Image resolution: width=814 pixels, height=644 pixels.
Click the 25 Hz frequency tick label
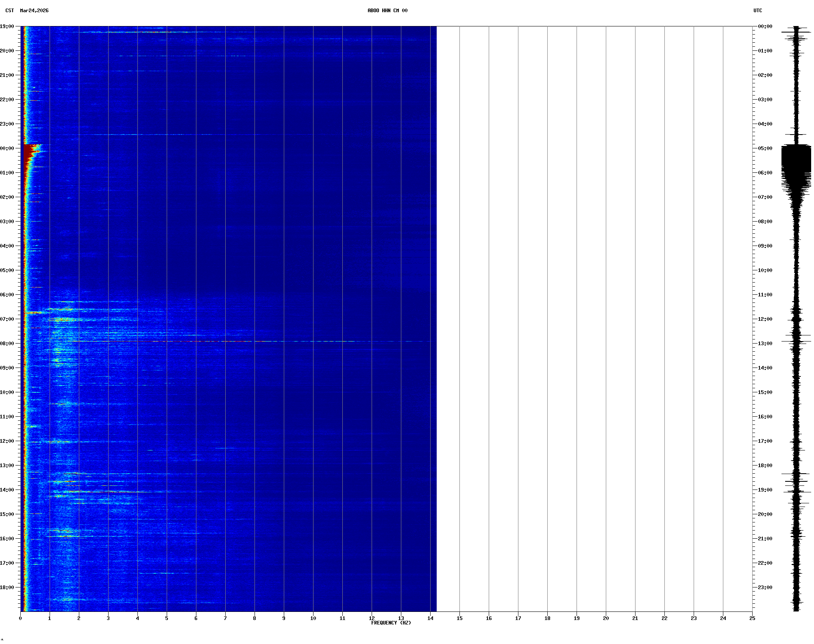(752, 618)
